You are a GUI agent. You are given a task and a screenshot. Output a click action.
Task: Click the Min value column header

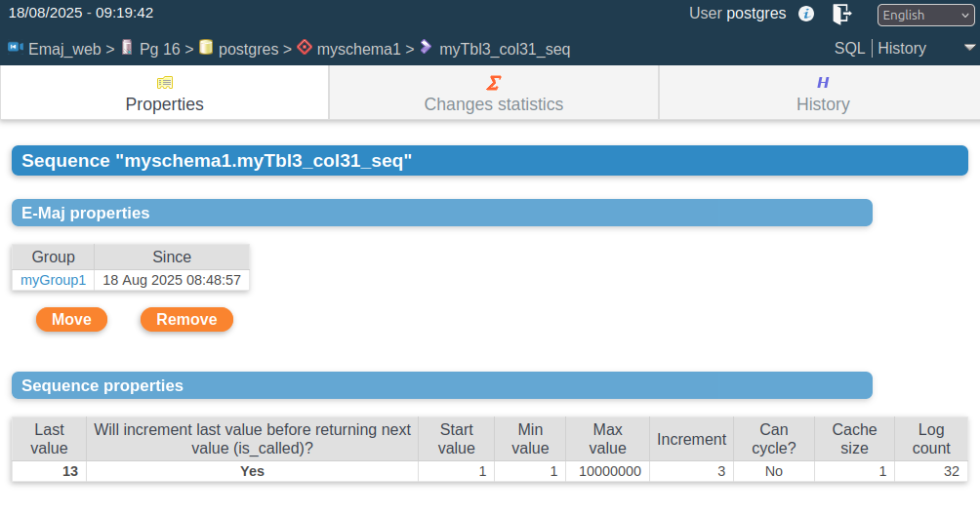[x=530, y=439]
